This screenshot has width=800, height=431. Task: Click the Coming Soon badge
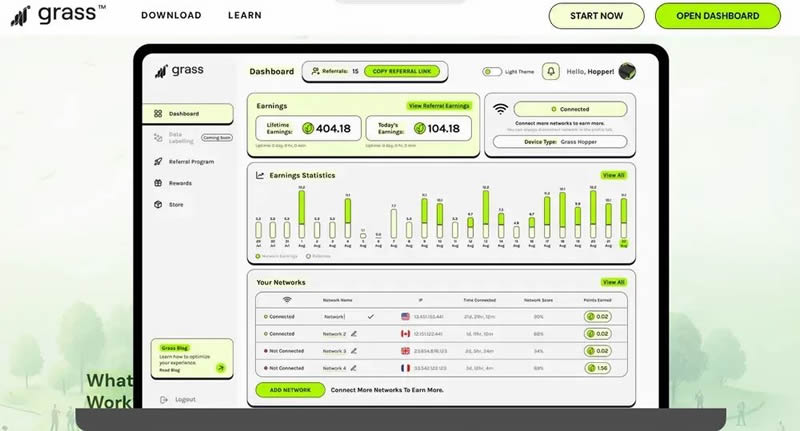coord(217,138)
